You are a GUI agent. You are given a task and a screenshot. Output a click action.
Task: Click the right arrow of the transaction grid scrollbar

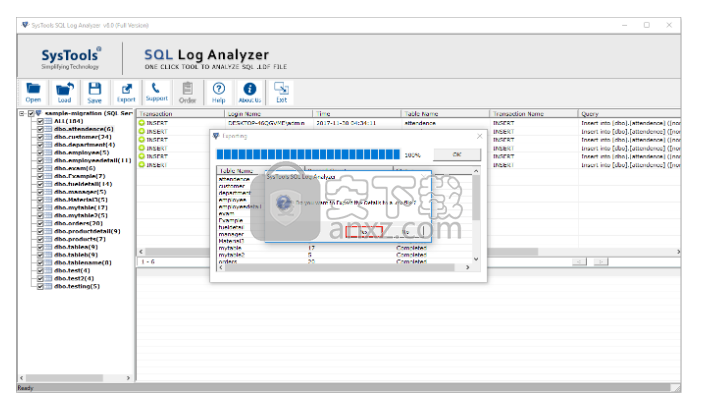[x=678, y=252]
